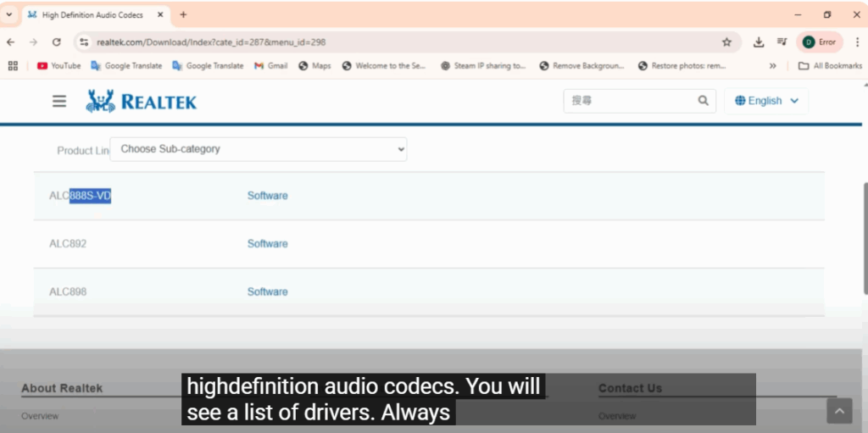Screen dimensions: 868x433
Task: Click Overview under Contact Us
Action: (617, 416)
